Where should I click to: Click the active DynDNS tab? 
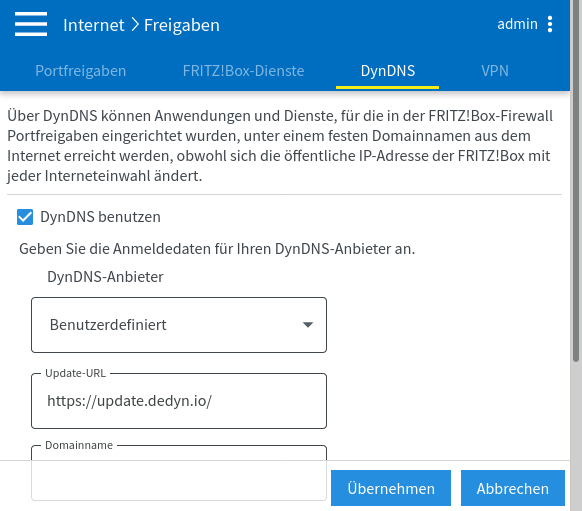tap(388, 71)
